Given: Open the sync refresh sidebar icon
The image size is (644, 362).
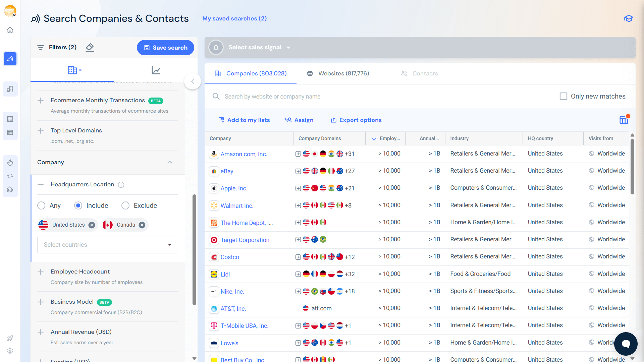Looking at the screenshot, I should coord(10,176).
